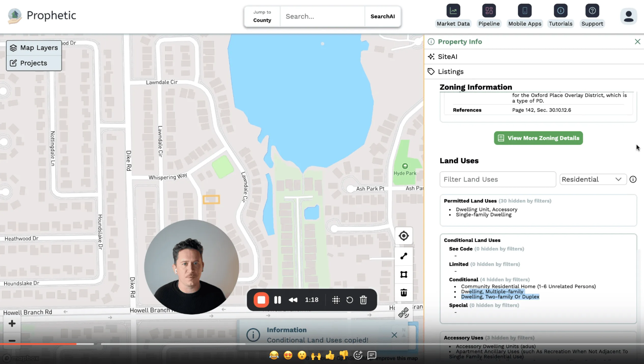Toggle the Map Layers panel
This screenshot has width=644, height=364.
34,48
